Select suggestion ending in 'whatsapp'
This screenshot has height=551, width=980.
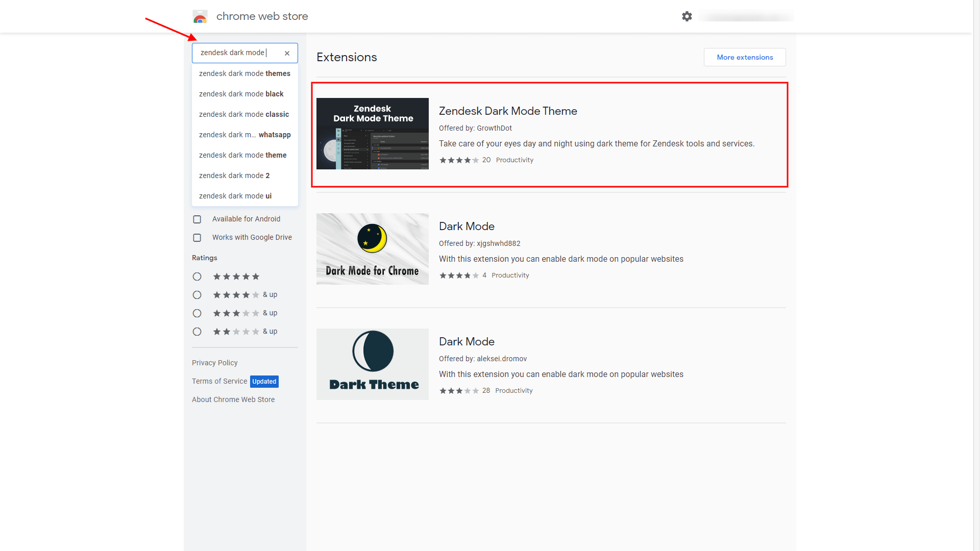245,135
